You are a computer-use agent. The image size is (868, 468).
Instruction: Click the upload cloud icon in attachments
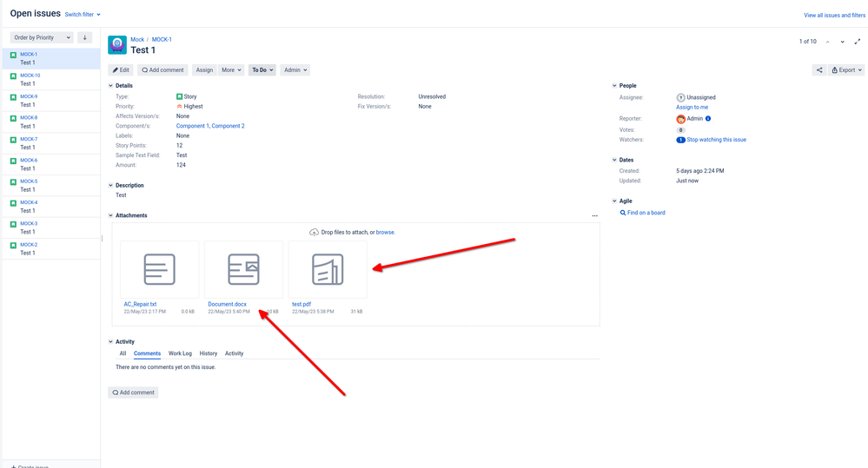[314, 233]
